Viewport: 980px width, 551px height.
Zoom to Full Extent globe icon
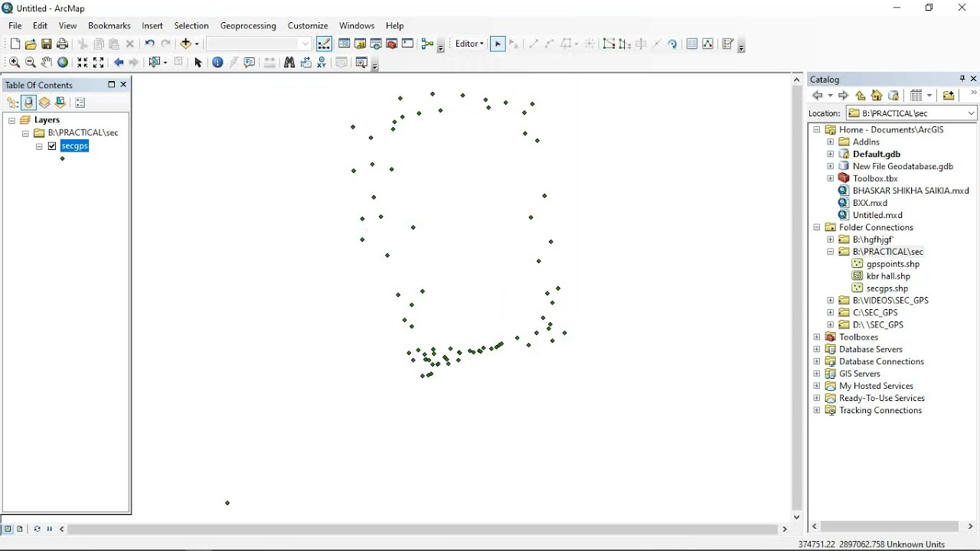63,63
